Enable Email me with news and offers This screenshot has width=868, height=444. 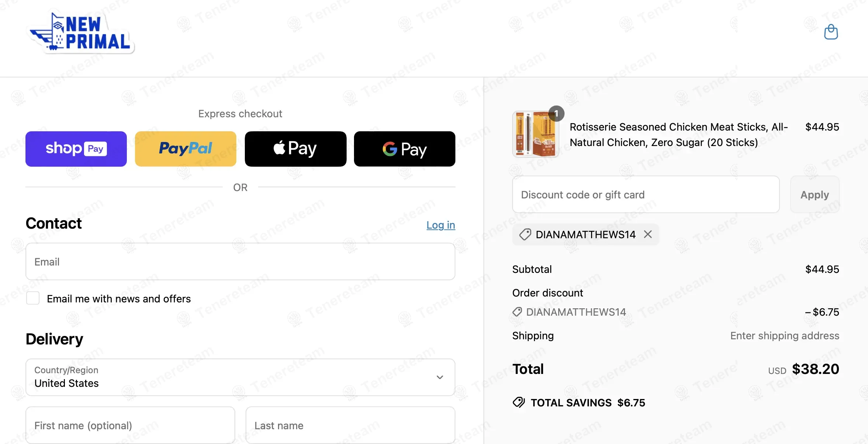[x=33, y=298]
